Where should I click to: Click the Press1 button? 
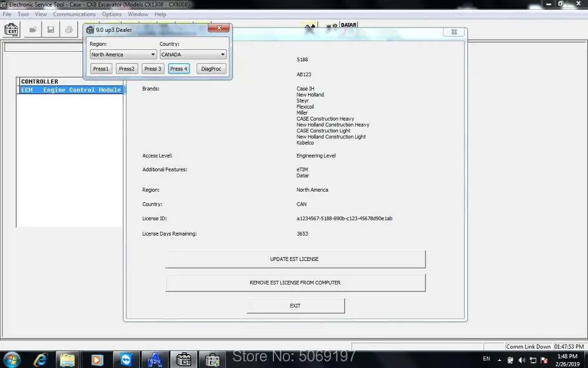click(x=101, y=69)
